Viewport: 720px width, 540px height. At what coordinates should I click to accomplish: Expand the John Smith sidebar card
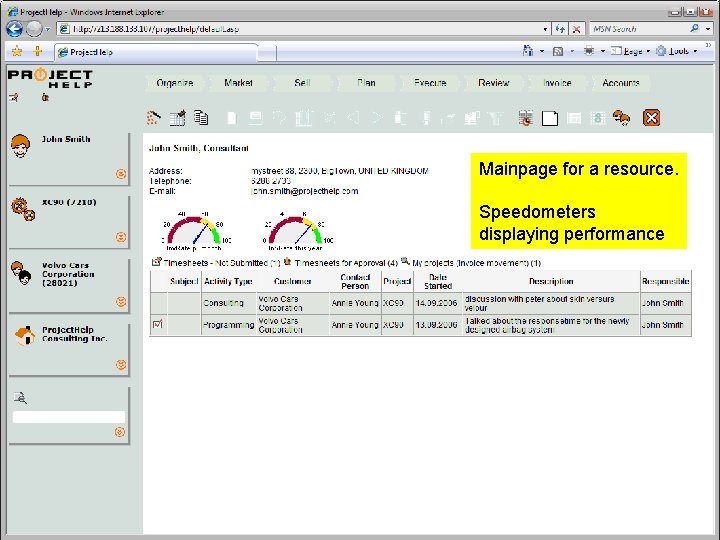[x=121, y=174]
